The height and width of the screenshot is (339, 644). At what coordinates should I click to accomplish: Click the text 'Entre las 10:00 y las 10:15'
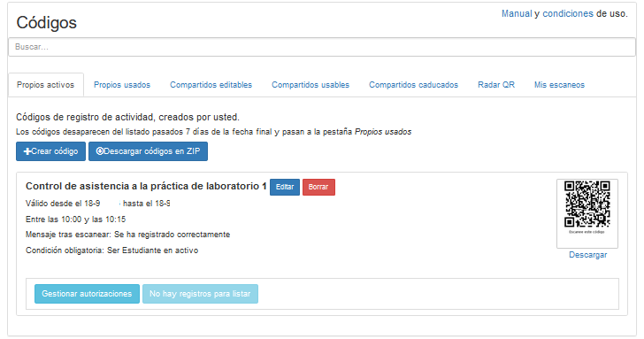point(75,220)
